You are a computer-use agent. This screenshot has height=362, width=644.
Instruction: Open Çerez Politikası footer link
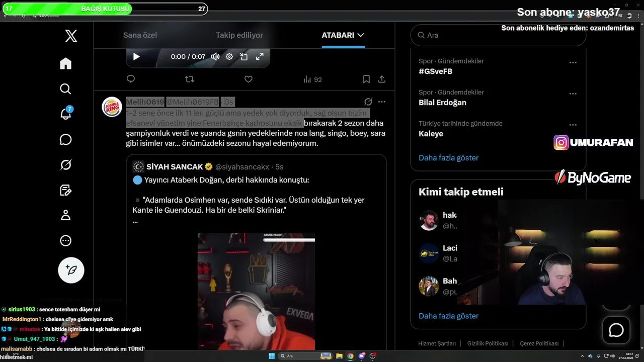(539, 343)
